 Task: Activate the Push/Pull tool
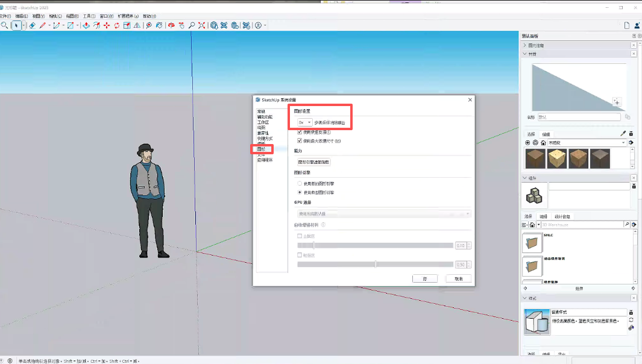coord(86,25)
